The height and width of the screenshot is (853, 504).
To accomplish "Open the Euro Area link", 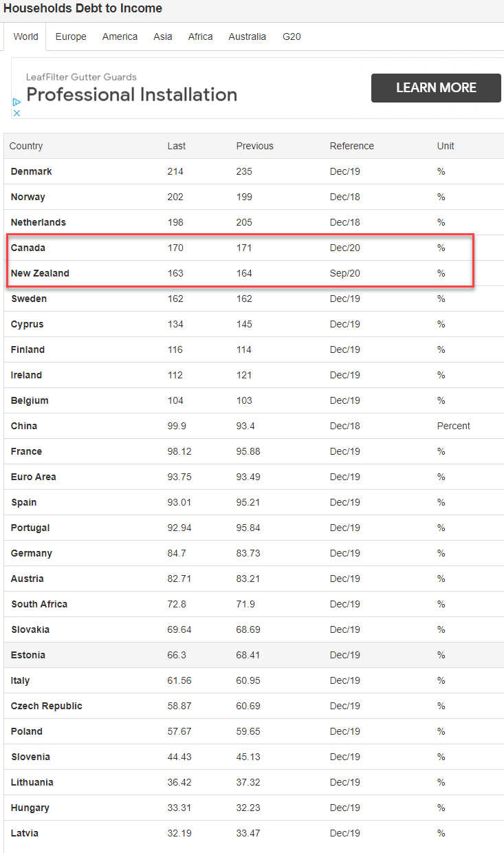I will point(34,477).
